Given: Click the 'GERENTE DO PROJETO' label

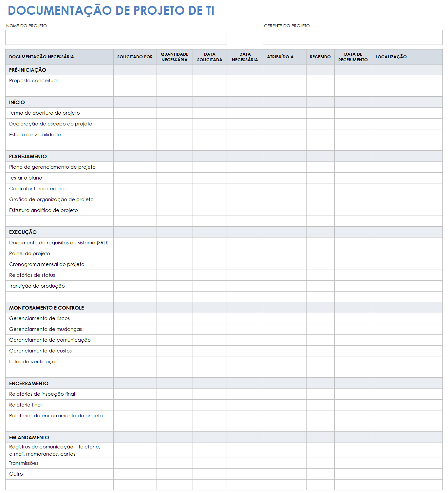Looking at the screenshot, I should click(287, 26).
